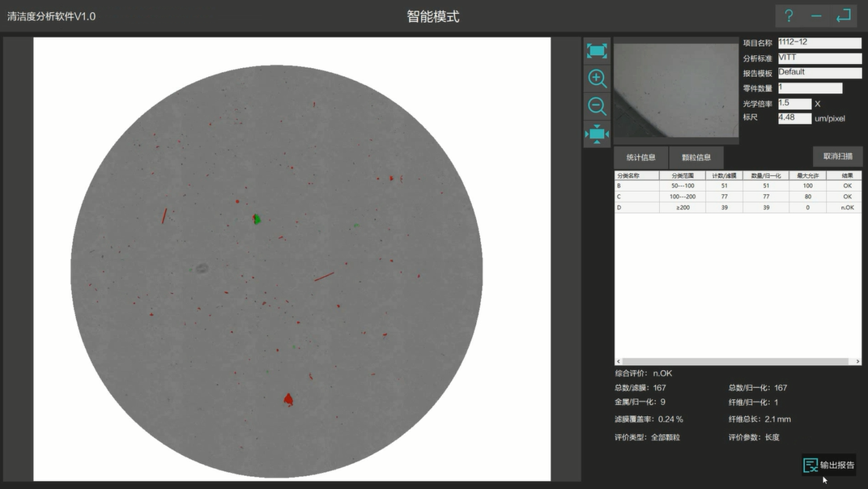Screen dimensions: 868x489
Task: Click the 光学倍率 field showing 1.5
Action: pos(794,104)
